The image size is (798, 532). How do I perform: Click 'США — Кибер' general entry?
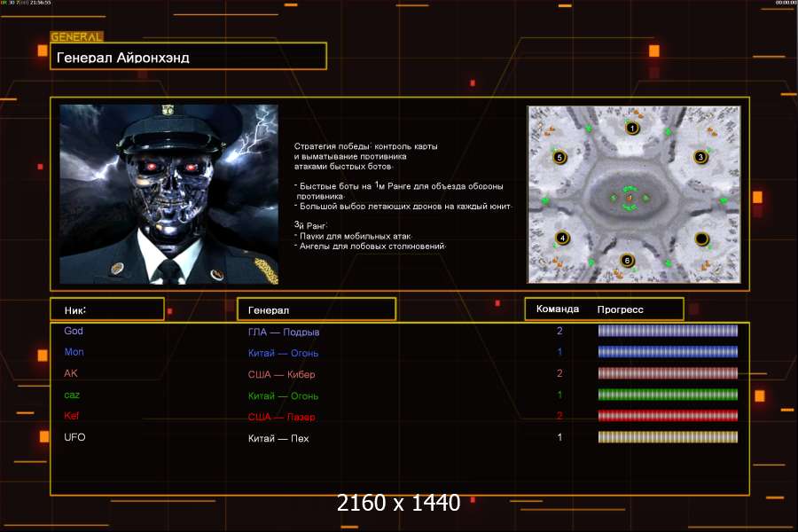(x=281, y=374)
